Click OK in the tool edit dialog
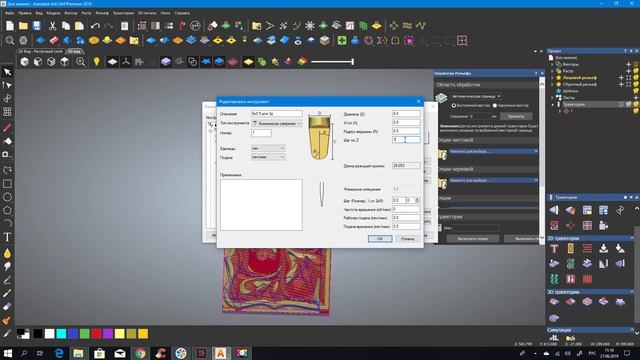640x360 pixels. (380, 239)
